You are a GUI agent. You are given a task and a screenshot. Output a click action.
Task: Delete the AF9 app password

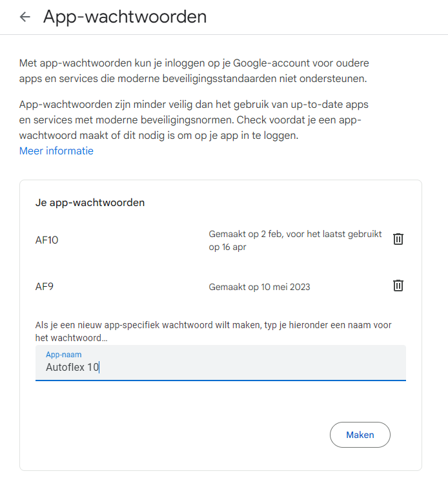[398, 286]
